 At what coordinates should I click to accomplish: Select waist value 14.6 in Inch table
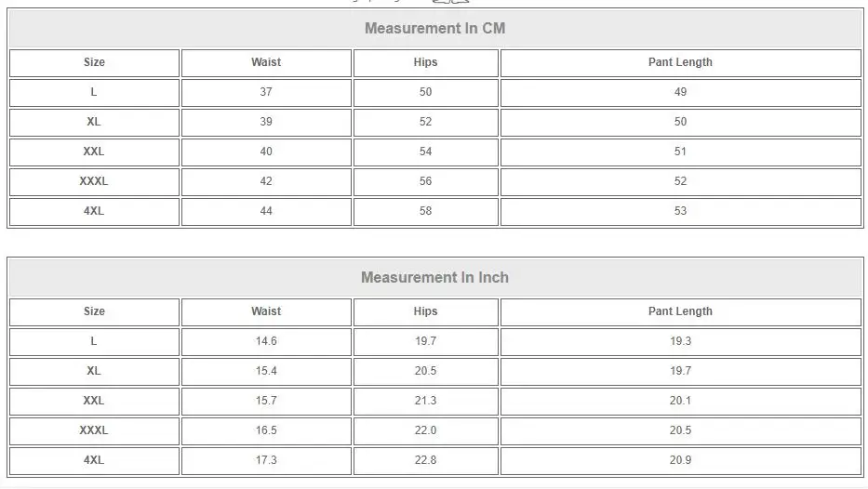pyautogui.click(x=266, y=341)
